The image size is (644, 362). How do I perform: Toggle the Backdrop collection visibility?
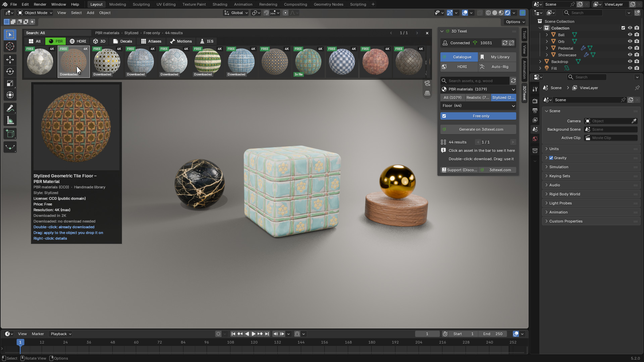click(630, 61)
